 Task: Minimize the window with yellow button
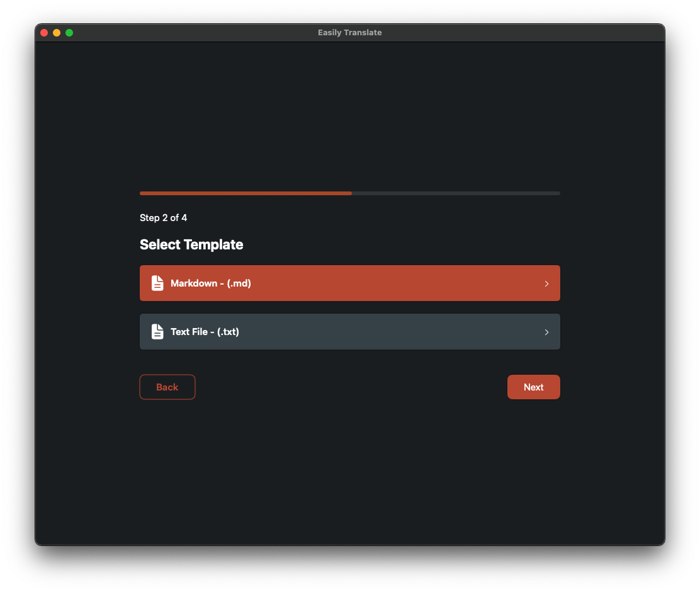coord(57,33)
